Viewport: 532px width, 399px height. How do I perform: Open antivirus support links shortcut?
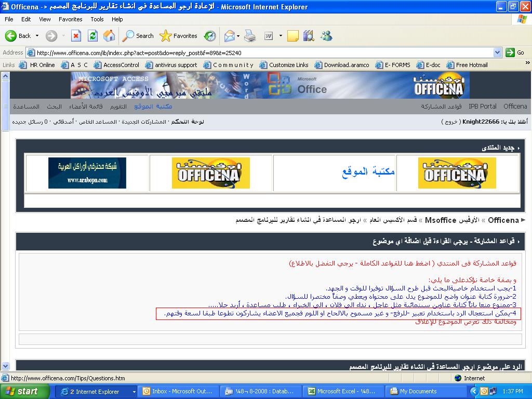coord(171,65)
